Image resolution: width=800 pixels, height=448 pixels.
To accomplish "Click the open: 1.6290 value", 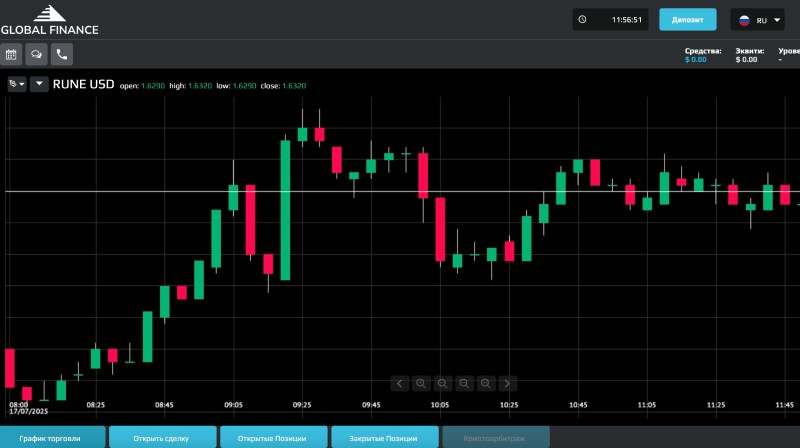I will (142, 86).
